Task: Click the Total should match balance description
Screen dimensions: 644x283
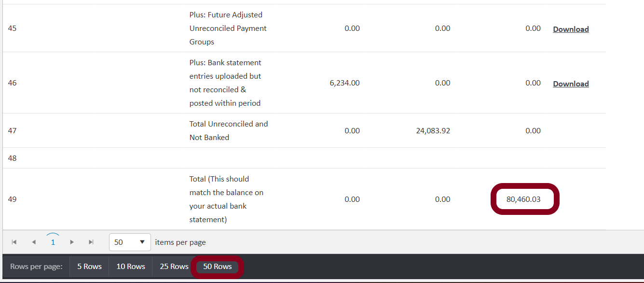Action: [226, 199]
